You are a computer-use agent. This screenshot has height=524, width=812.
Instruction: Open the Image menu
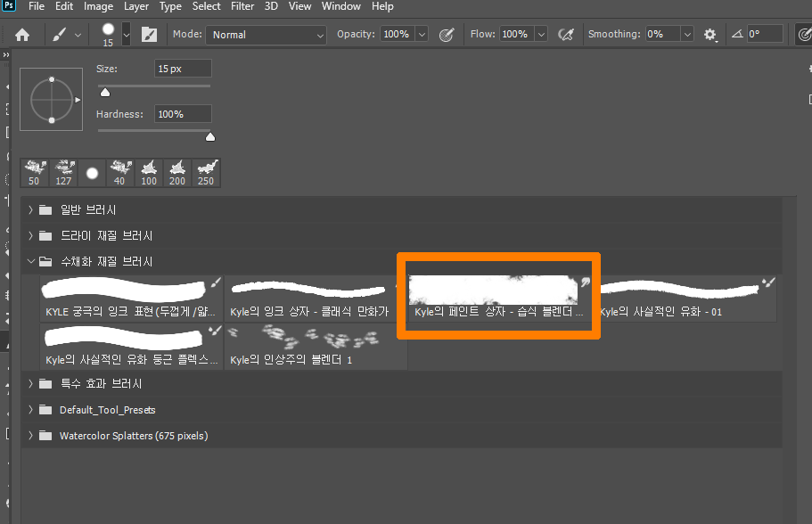(98, 6)
